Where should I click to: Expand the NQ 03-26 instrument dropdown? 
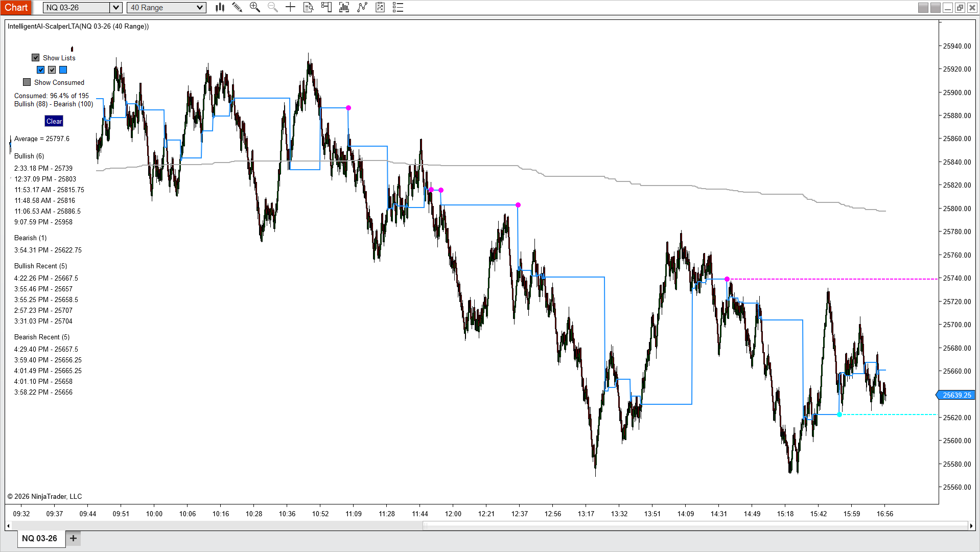[116, 8]
